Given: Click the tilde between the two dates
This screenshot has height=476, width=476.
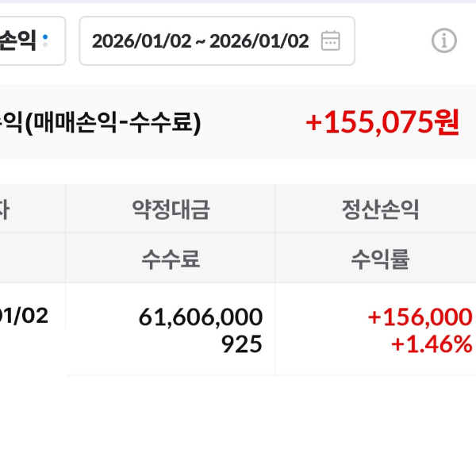Looking at the screenshot, I should pyautogui.click(x=200, y=41).
